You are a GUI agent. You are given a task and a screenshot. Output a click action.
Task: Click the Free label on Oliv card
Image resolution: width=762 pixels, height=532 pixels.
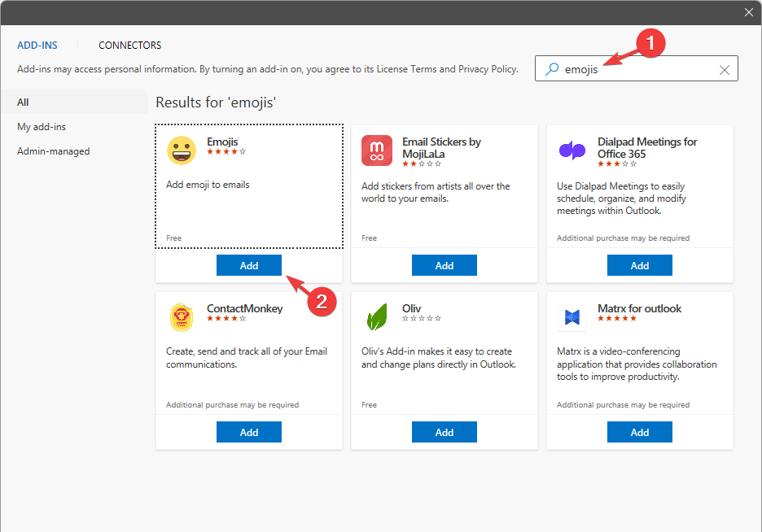[369, 405]
